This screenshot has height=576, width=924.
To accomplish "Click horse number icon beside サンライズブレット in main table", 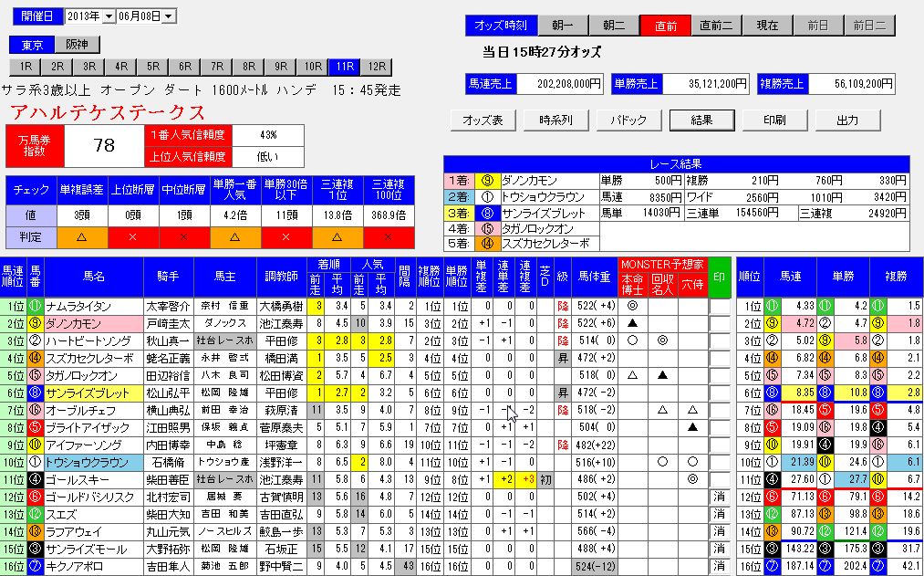I will click(36, 393).
